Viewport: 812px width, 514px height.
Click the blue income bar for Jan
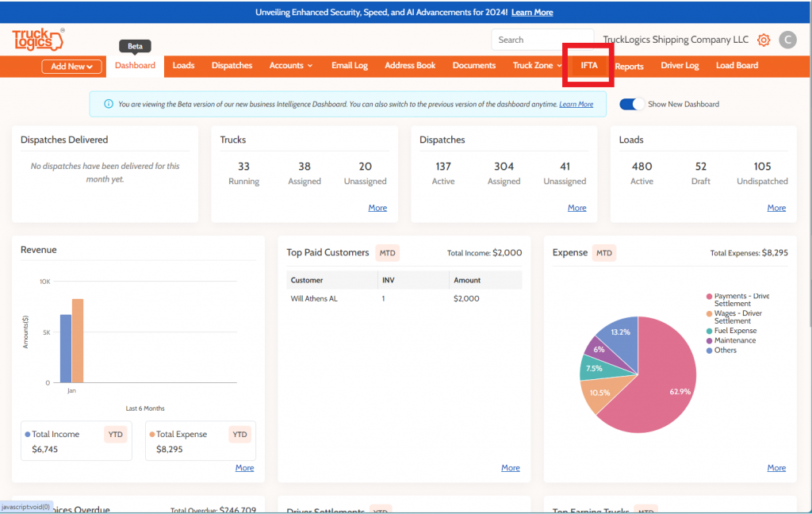[x=66, y=349]
